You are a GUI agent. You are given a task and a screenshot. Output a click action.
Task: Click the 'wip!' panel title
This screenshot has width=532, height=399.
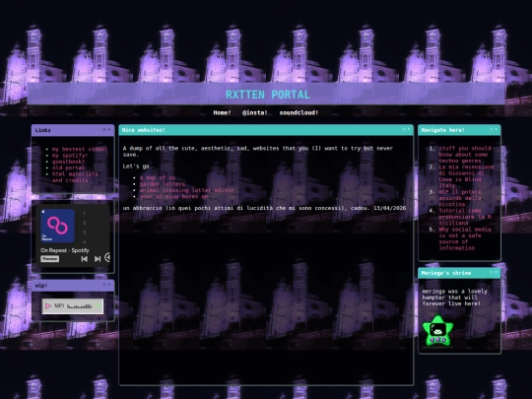pyautogui.click(x=41, y=286)
